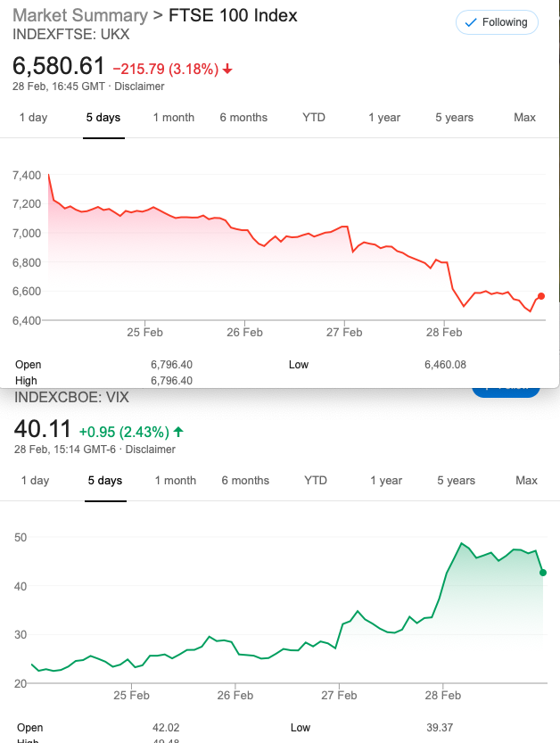This screenshot has height=743, width=560.
Task: Select FTSE 1 month tab
Action: coord(173,118)
